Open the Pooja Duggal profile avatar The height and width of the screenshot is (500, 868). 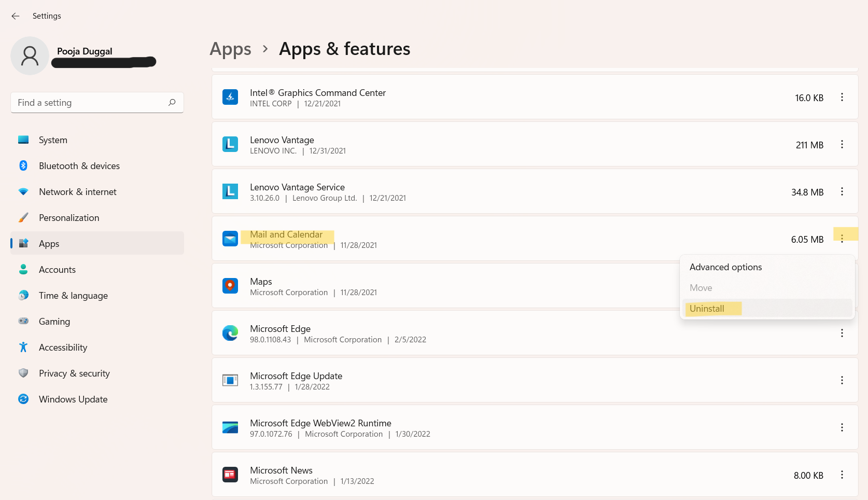[30, 55]
